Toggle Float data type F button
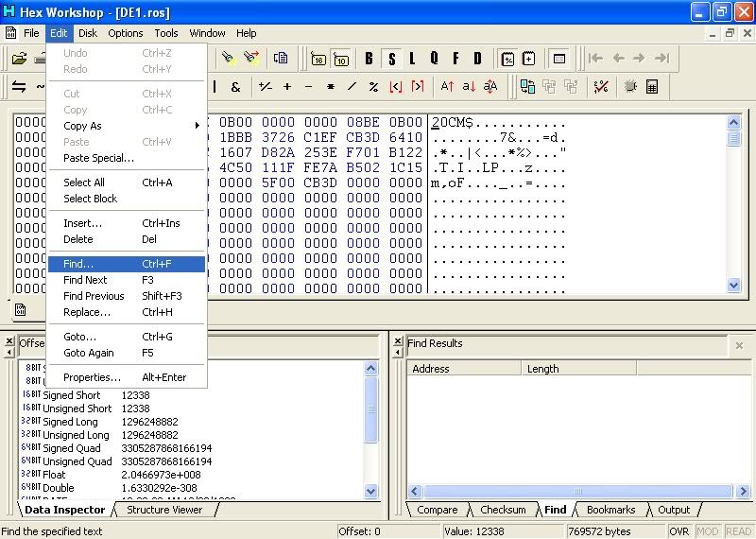 tap(455, 59)
